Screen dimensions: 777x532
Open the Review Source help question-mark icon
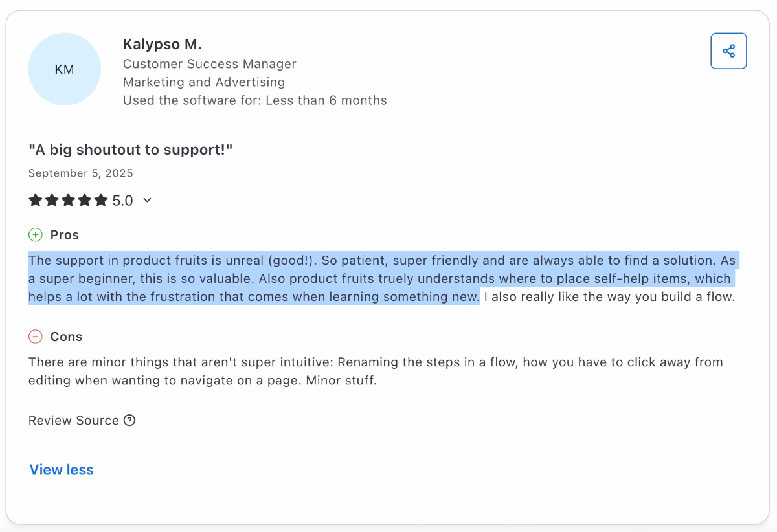click(x=129, y=420)
